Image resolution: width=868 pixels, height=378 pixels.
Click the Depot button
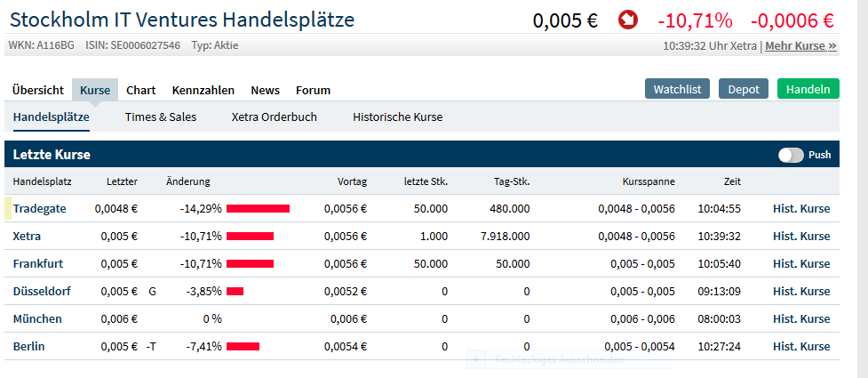tap(744, 89)
